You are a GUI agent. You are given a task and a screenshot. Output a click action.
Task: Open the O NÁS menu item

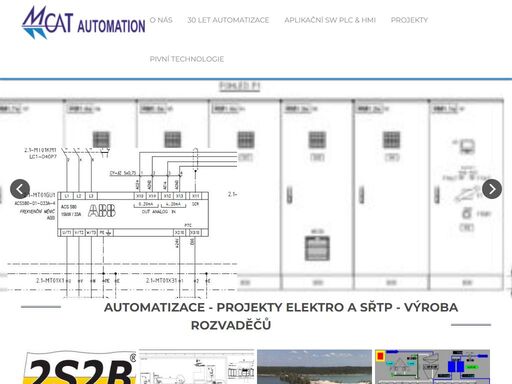[x=161, y=20]
